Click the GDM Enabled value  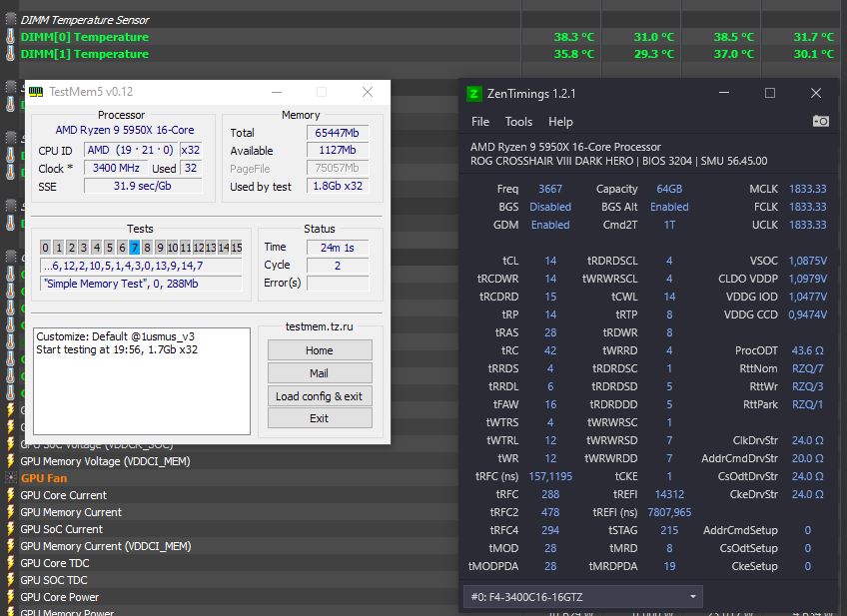550,225
